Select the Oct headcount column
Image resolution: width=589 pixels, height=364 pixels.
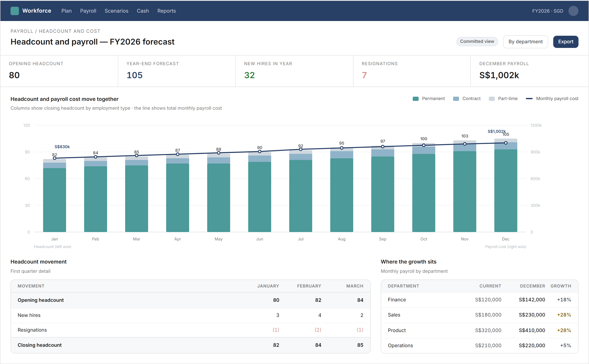424,187
